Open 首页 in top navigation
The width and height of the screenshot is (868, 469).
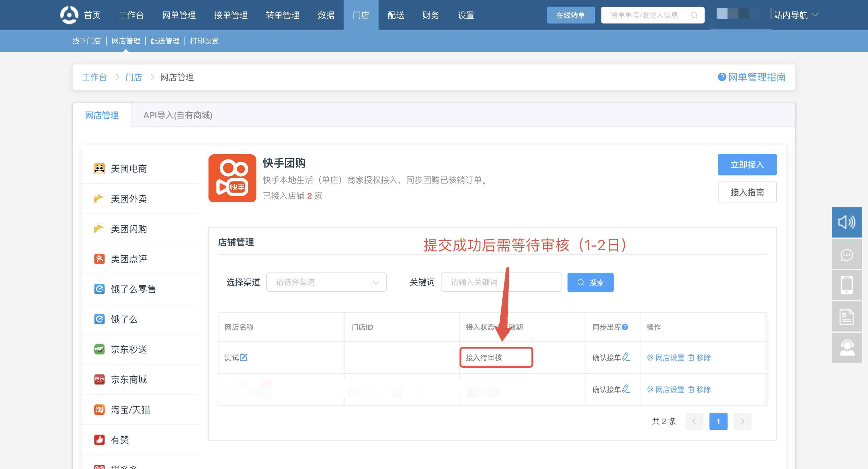point(92,15)
